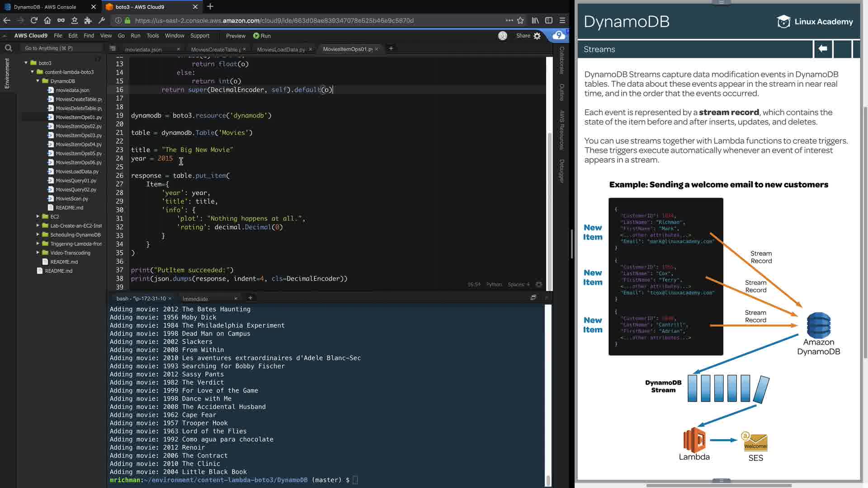This screenshot has width=868, height=488.
Task: Switch to MoviesLoadData.py tab
Action: coord(281,49)
